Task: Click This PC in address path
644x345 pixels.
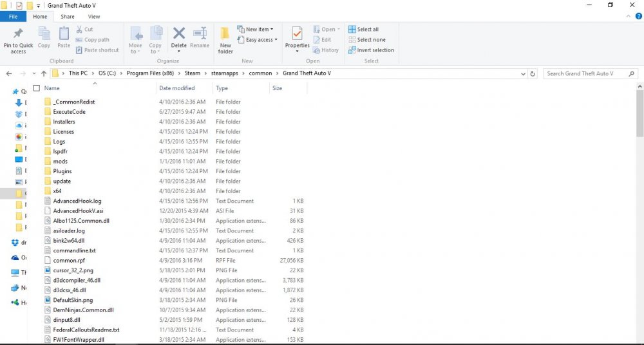Action: coord(78,73)
